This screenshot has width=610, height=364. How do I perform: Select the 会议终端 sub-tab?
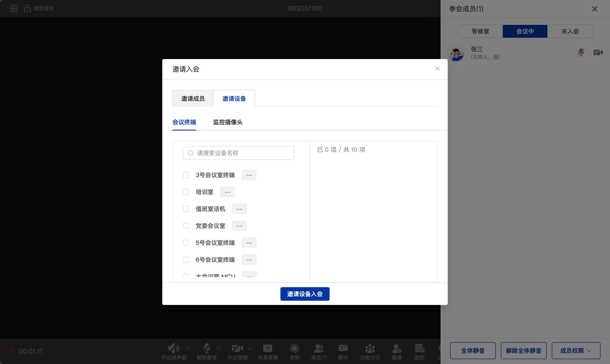pos(184,122)
